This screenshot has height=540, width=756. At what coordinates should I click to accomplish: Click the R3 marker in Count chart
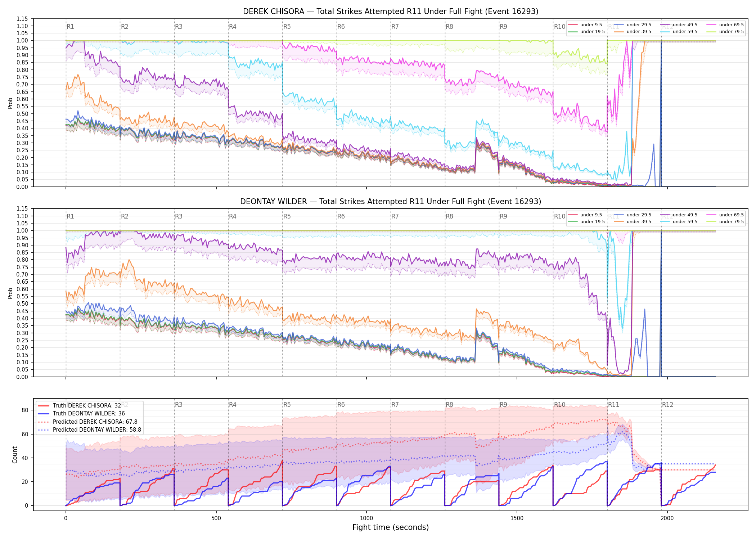179,405
